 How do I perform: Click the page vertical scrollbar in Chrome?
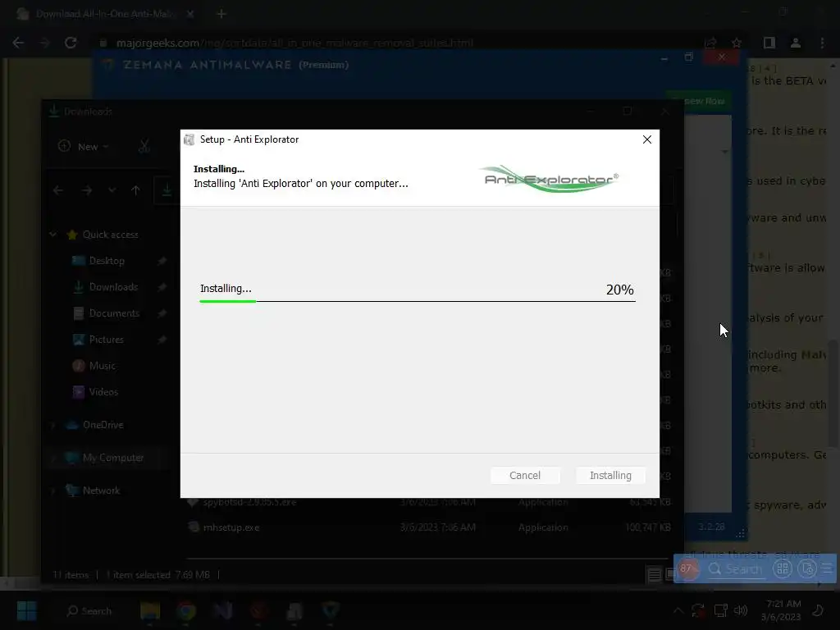[833, 394]
